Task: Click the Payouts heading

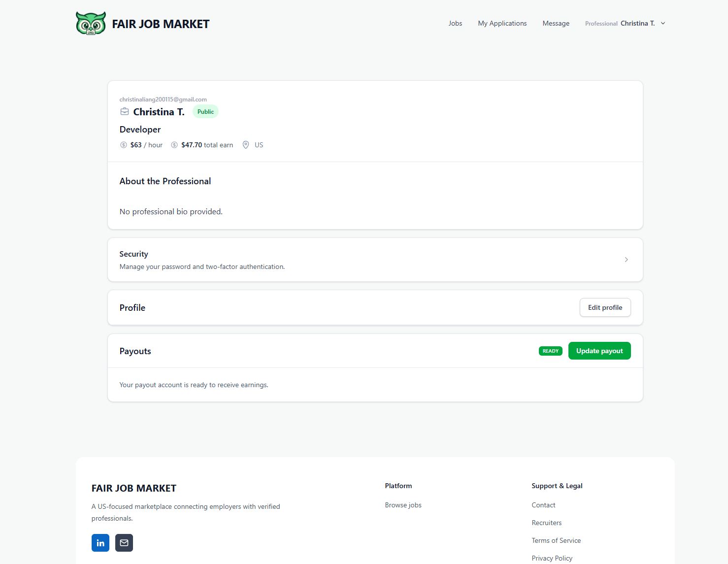Action: point(135,351)
